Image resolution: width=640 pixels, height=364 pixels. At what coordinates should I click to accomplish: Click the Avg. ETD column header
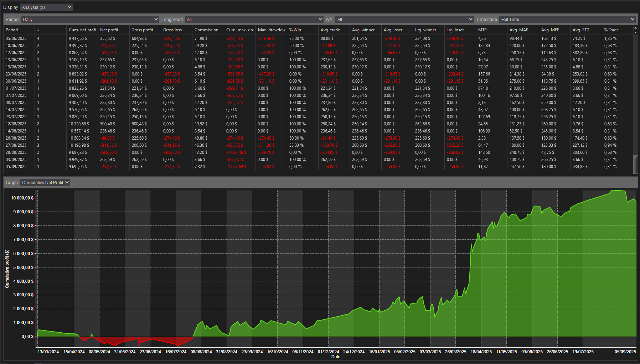coord(586,30)
